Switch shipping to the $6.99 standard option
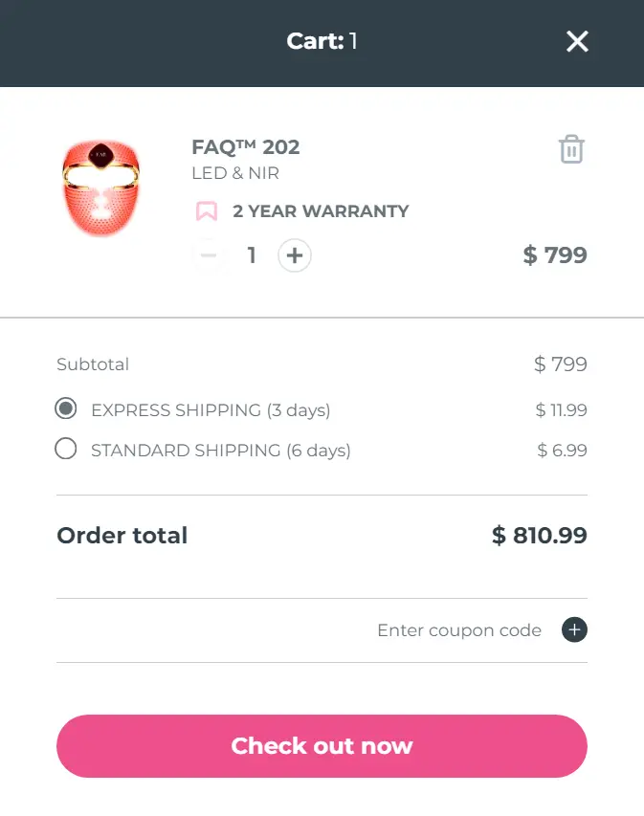644x816 pixels. click(x=65, y=449)
